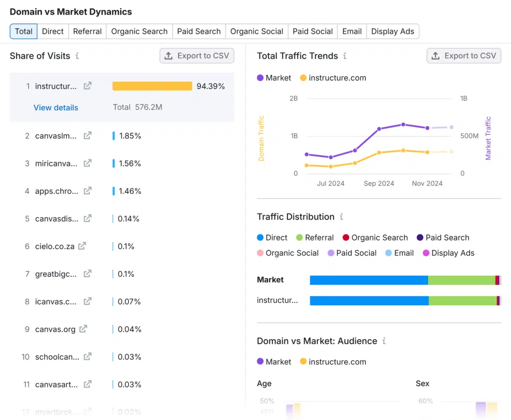The image size is (511, 420).
Task: Click the yellow 94.39% share bar
Action: click(152, 86)
